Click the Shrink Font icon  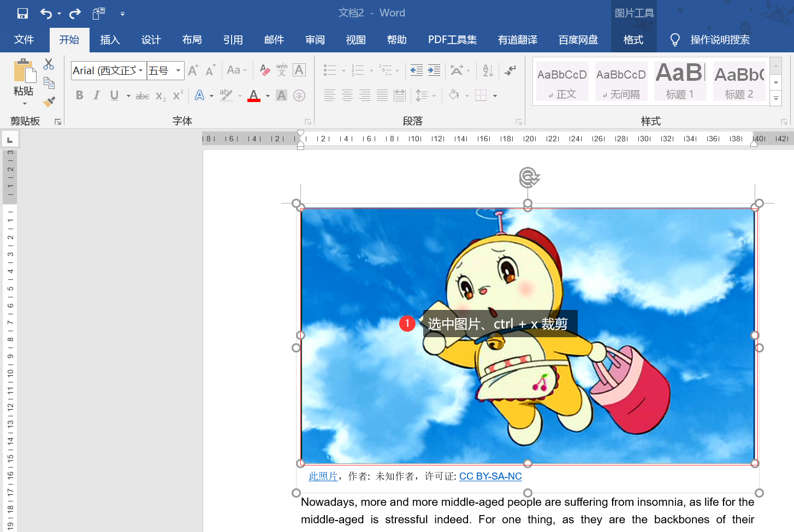click(210, 70)
